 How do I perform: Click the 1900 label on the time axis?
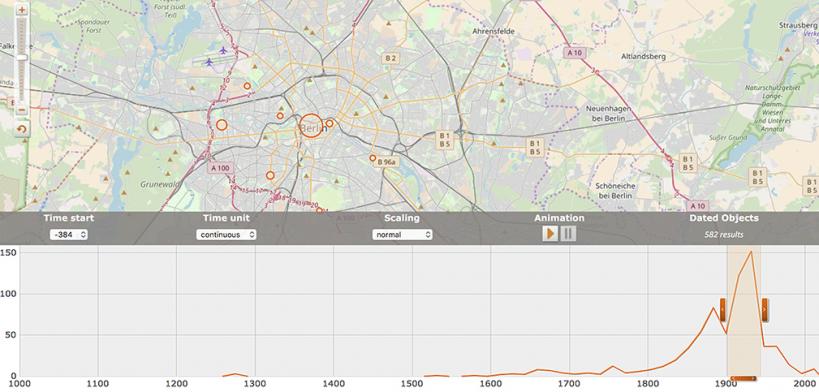click(728, 384)
